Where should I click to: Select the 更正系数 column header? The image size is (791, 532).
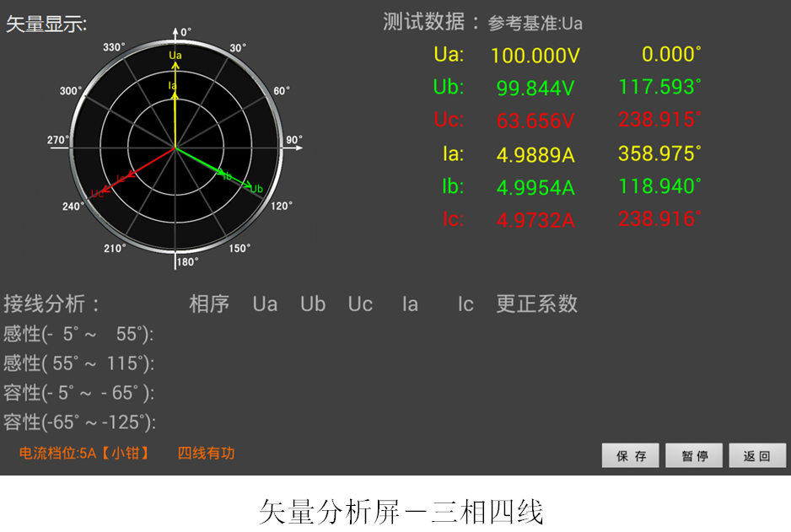pos(537,304)
